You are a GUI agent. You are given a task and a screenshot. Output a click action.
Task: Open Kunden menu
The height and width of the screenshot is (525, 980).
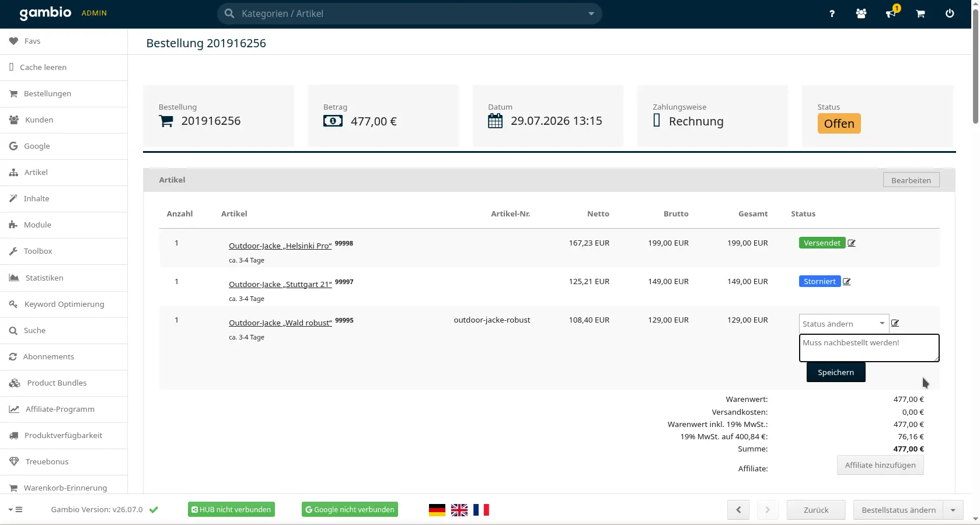[x=64, y=120]
